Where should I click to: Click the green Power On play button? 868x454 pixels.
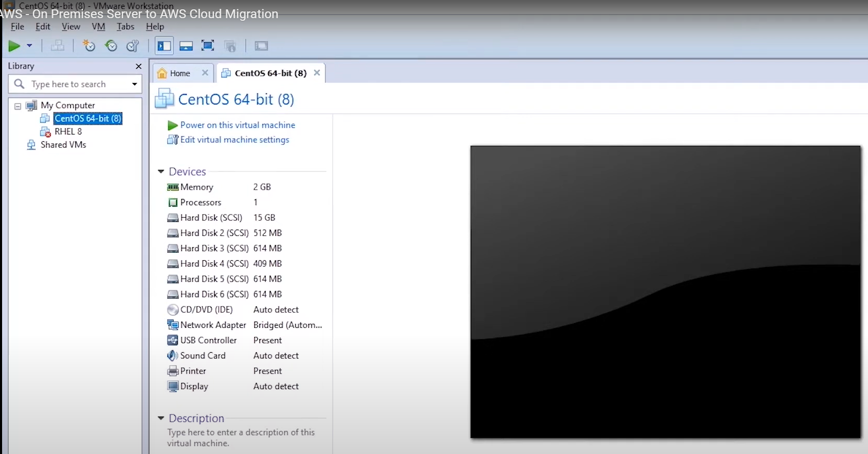(14, 46)
